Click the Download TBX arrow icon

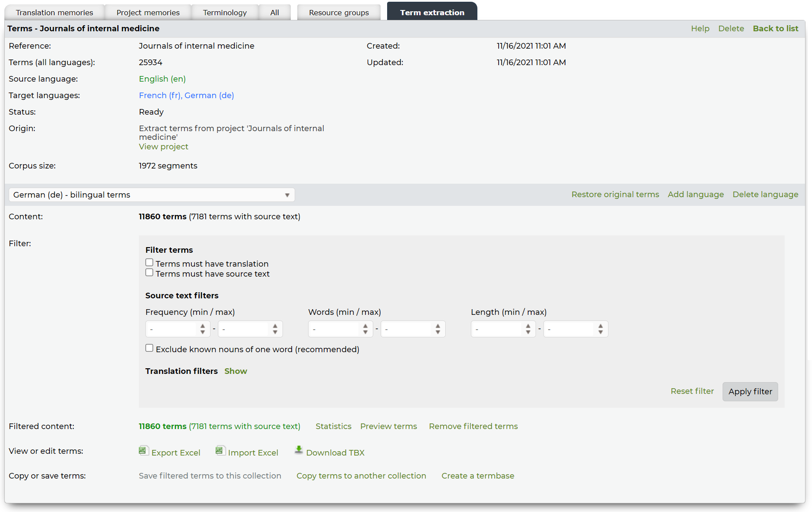(x=299, y=450)
